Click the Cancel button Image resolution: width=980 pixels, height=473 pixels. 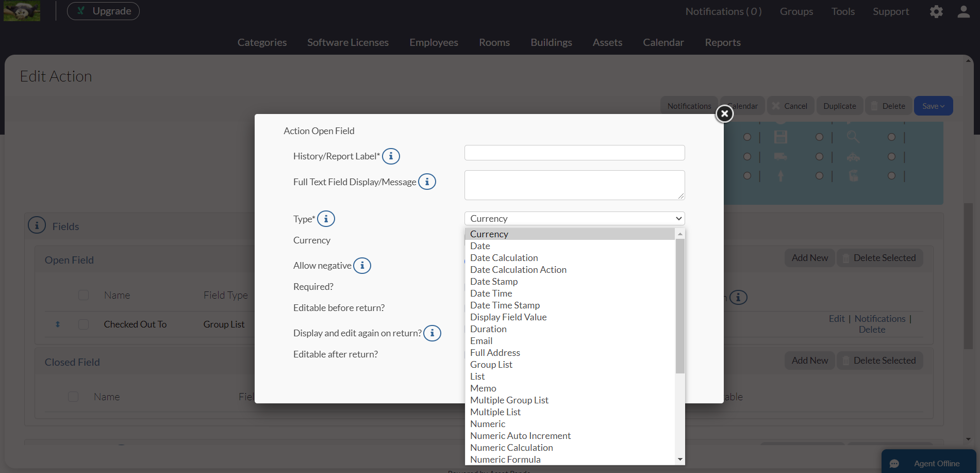click(x=790, y=106)
